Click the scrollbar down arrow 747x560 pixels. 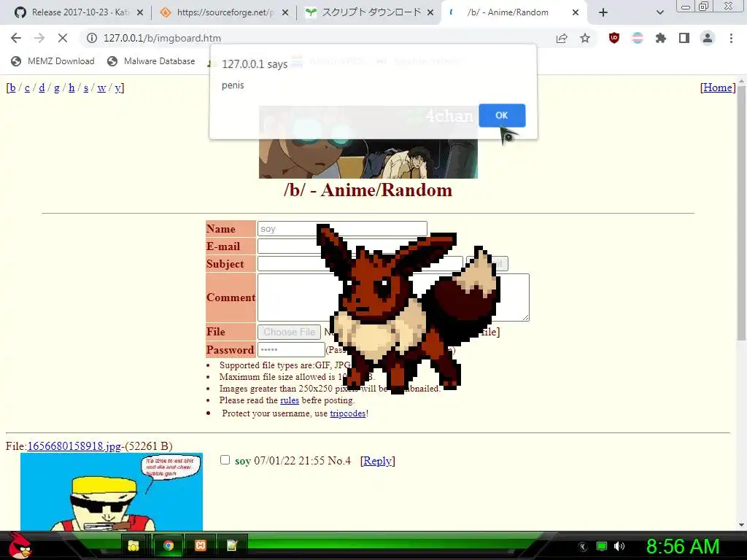coord(741,525)
